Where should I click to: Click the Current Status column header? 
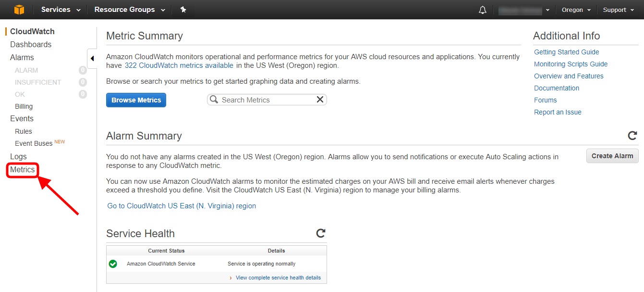[166, 251]
